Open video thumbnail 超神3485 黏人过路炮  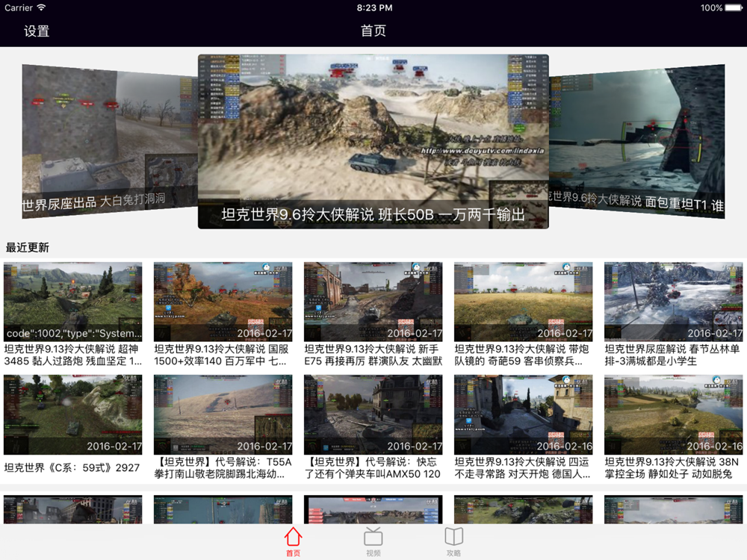(73, 302)
